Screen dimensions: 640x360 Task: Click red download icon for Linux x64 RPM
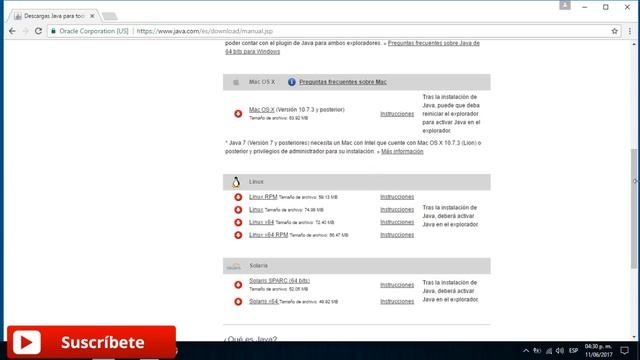(238, 235)
